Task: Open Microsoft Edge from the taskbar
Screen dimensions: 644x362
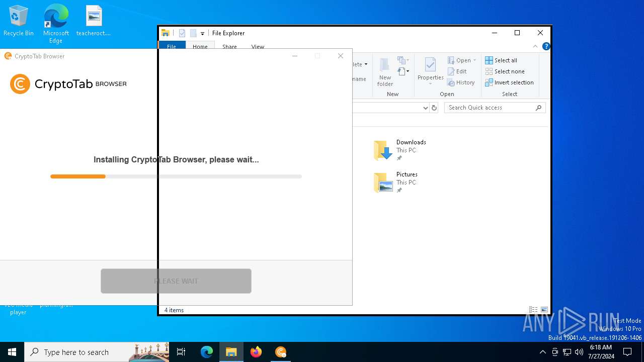Action: point(207,352)
